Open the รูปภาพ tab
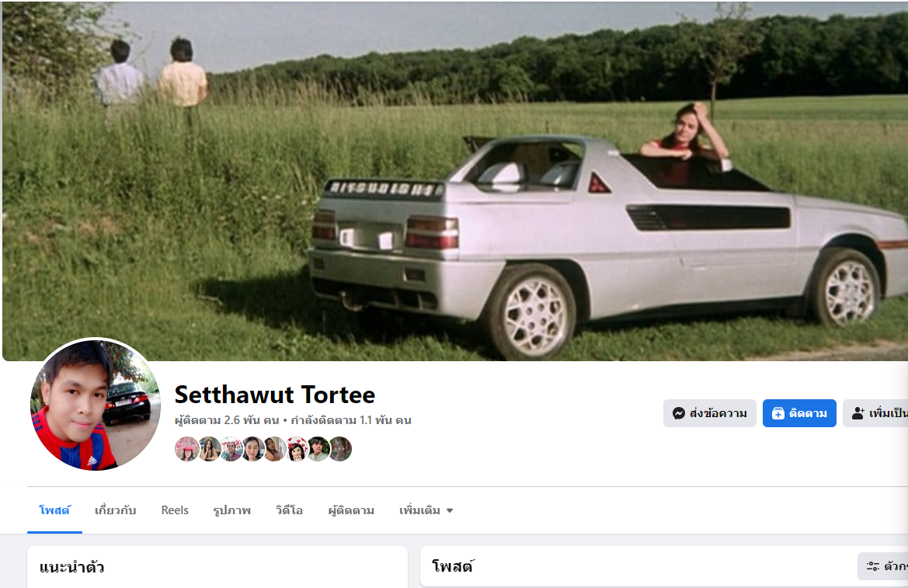Viewport: 908px width, 588px height. (231, 510)
